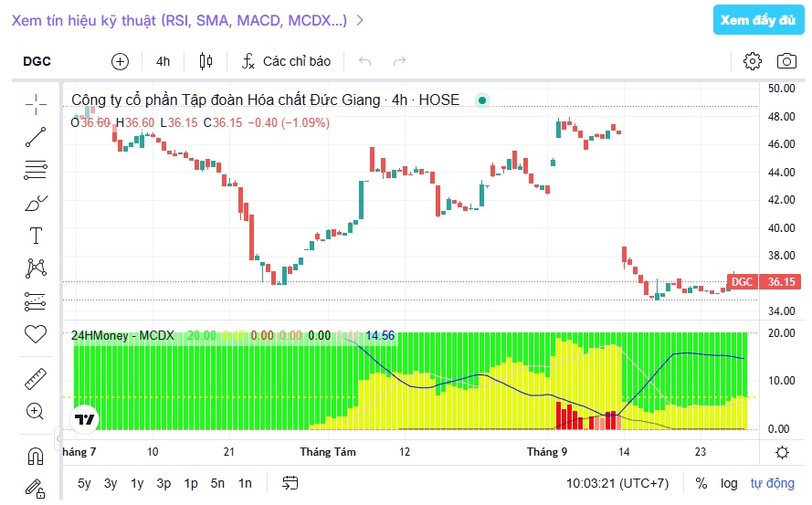Toggle magnet mode for drawings
812x505 pixels.
click(x=36, y=457)
